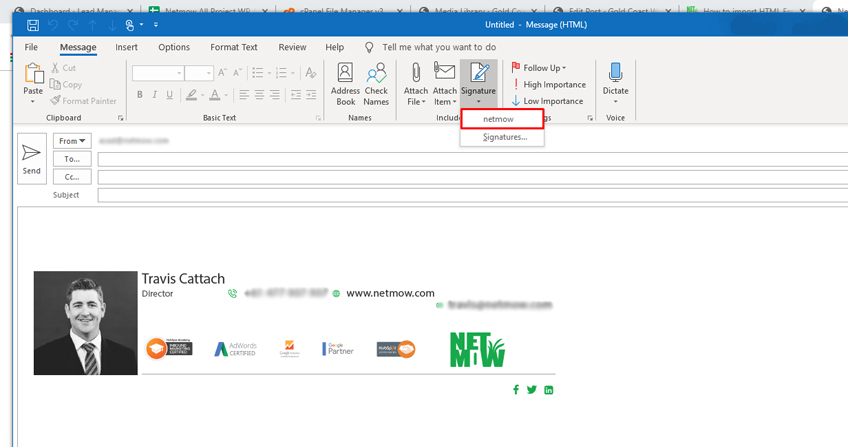Click the Previous Item up arrow
The image size is (848, 447).
coord(92,25)
